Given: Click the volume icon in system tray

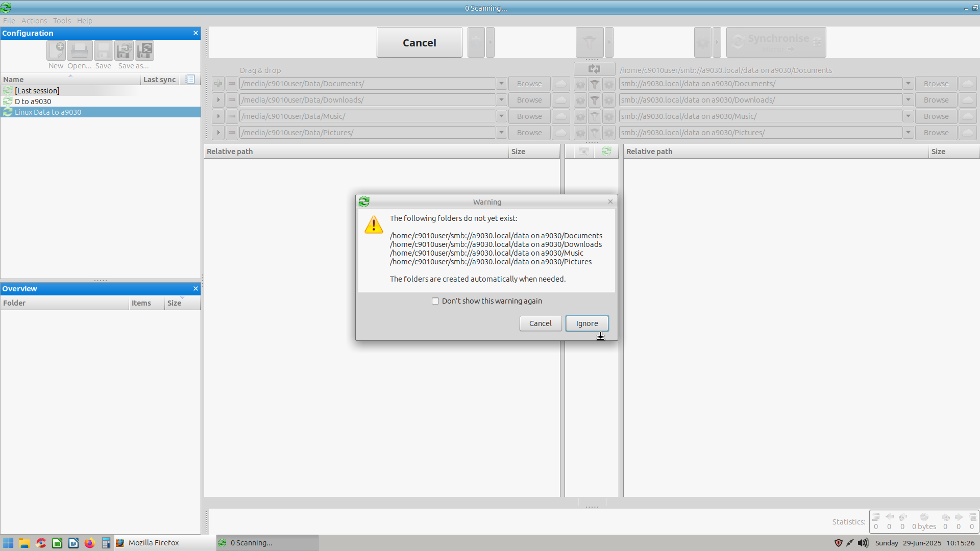Looking at the screenshot, I should pos(863,543).
